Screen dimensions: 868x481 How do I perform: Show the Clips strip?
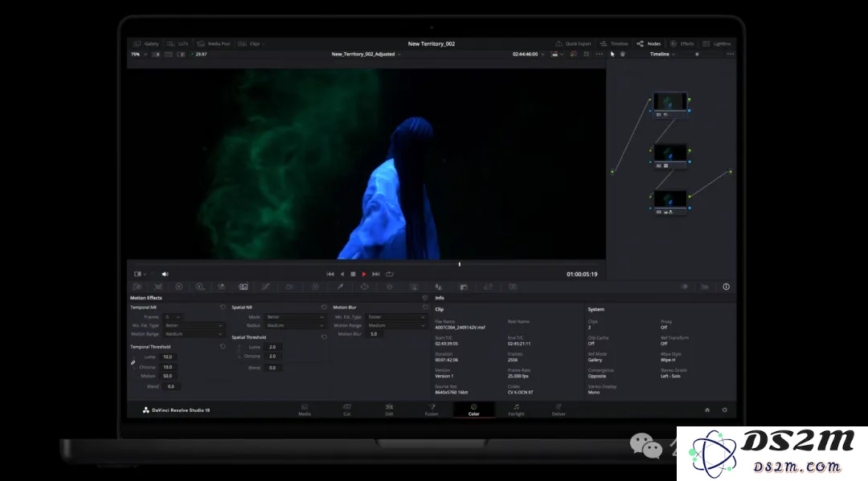click(250, 43)
